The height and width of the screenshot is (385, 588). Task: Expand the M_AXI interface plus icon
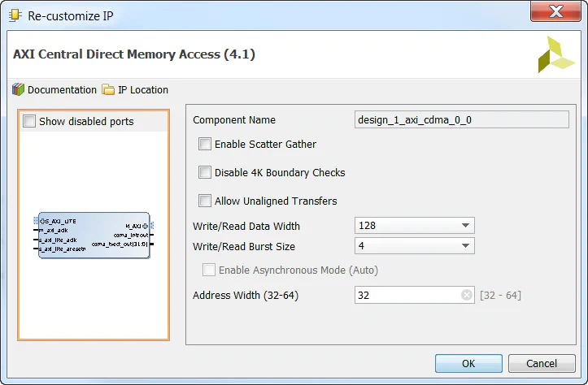(x=145, y=226)
